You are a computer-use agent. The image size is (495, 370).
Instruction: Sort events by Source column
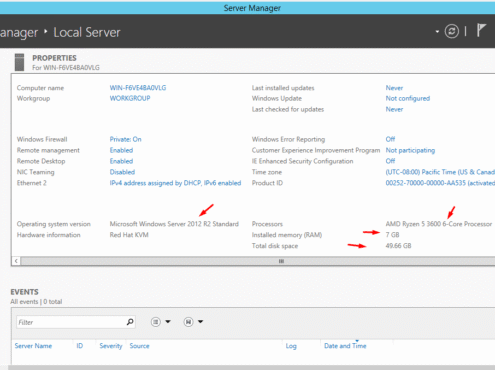pyautogui.click(x=139, y=346)
